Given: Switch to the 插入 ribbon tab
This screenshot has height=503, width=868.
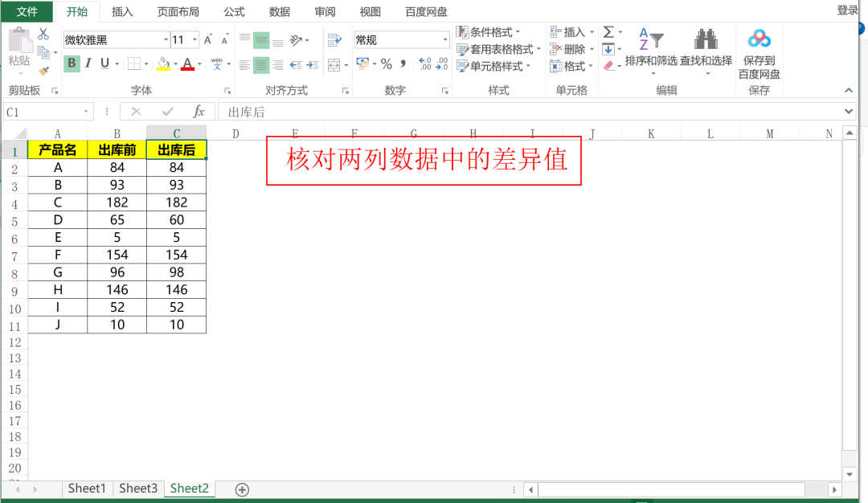Looking at the screenshot, I should click(123, 11).
